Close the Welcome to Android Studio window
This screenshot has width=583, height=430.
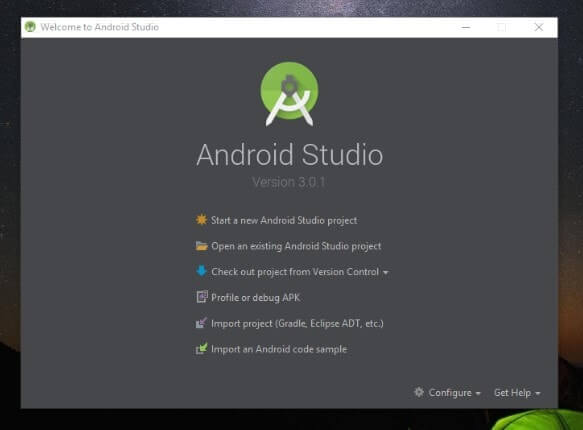[538, 27]
